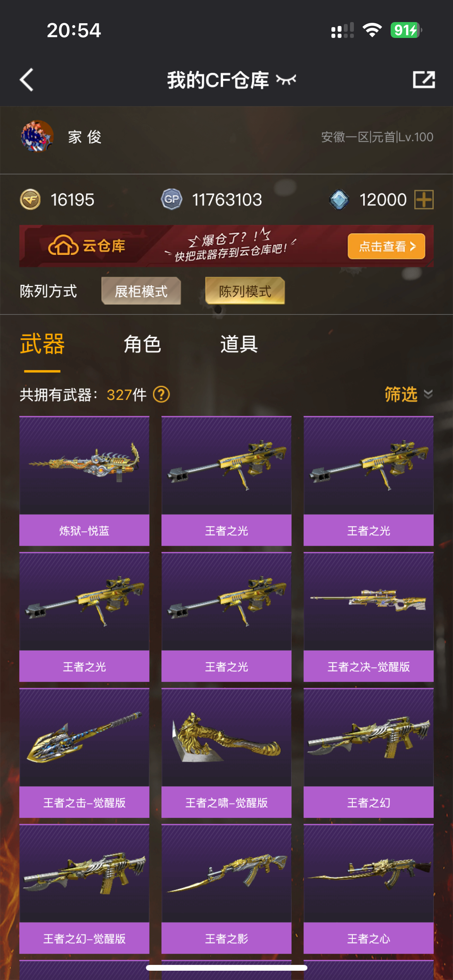Screen dimensions: 453x980
Task: Switch to 展柜模式 display mode
Action: pos(141,291)
